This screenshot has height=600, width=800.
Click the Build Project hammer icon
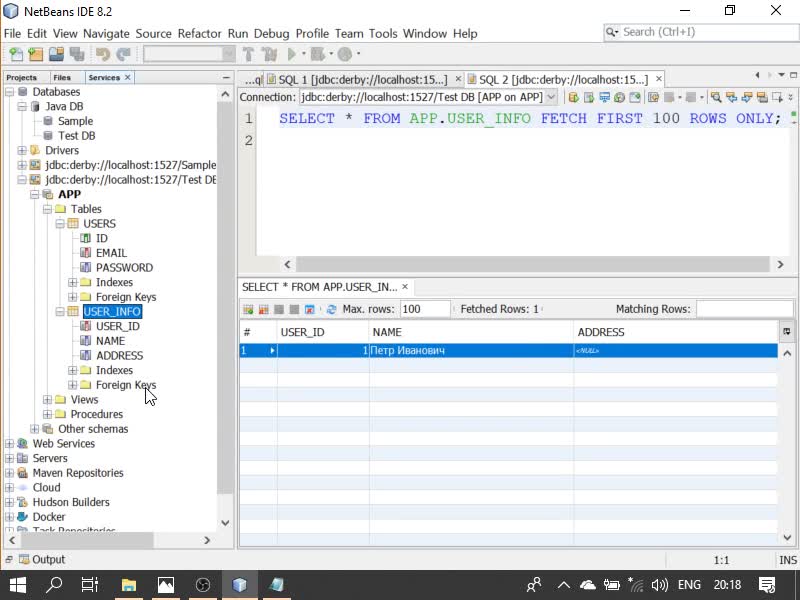[248, 54]
